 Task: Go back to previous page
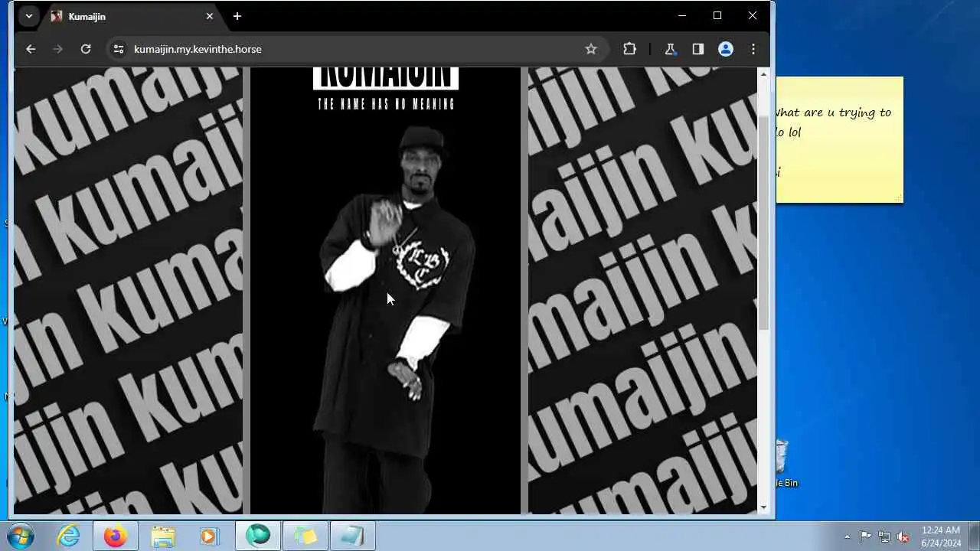tap(31, 49)
